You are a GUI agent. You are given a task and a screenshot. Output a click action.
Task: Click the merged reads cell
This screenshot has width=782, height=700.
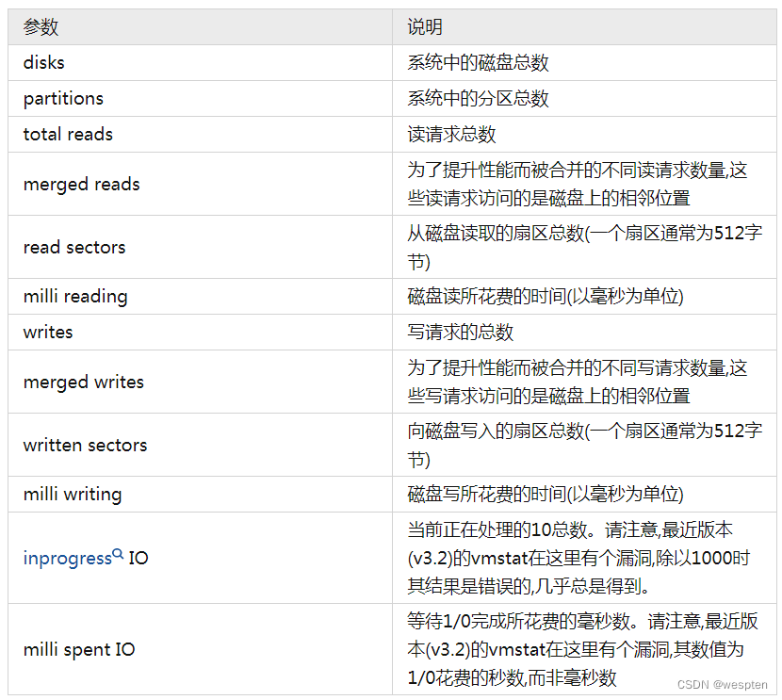[200, 184]
